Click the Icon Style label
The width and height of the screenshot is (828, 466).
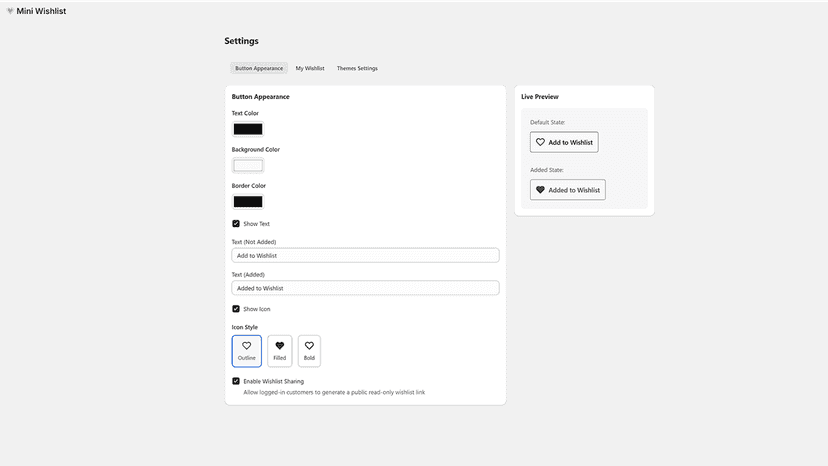(x=244, y=327)
